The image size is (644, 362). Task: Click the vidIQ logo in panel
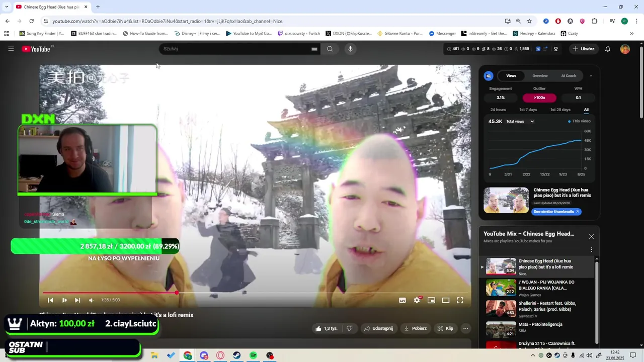[488, 76]
